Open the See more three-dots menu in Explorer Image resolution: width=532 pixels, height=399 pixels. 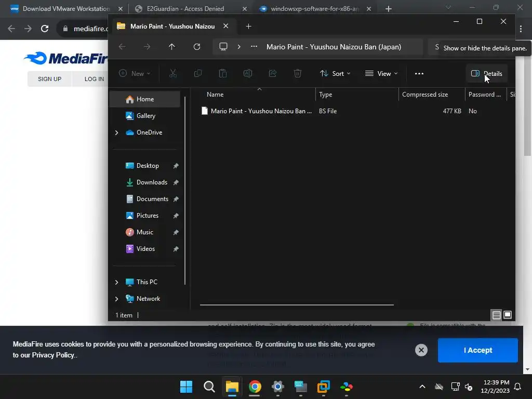click(419, 73)
